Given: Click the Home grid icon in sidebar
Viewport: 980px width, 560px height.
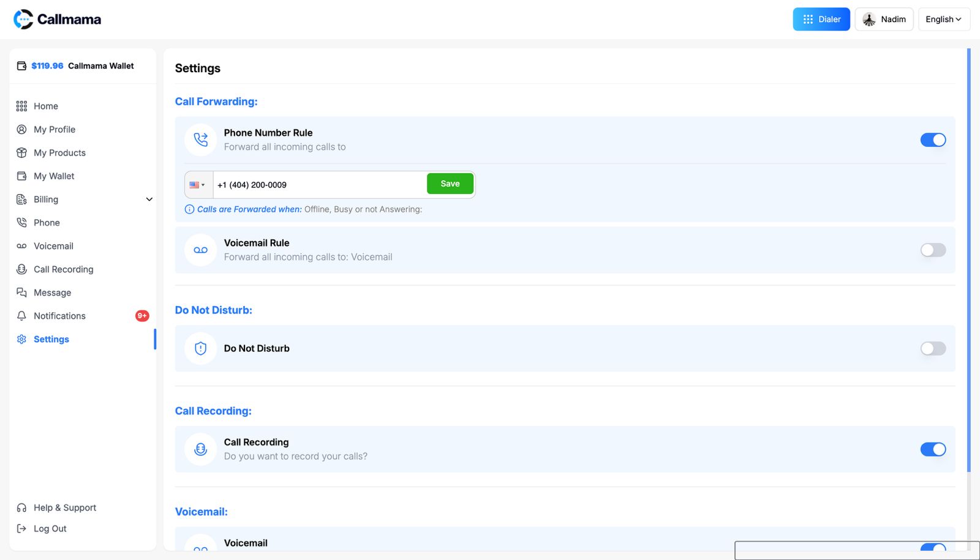Looking at the screenshot, I should pyautogui.click(x=21, y=106).
